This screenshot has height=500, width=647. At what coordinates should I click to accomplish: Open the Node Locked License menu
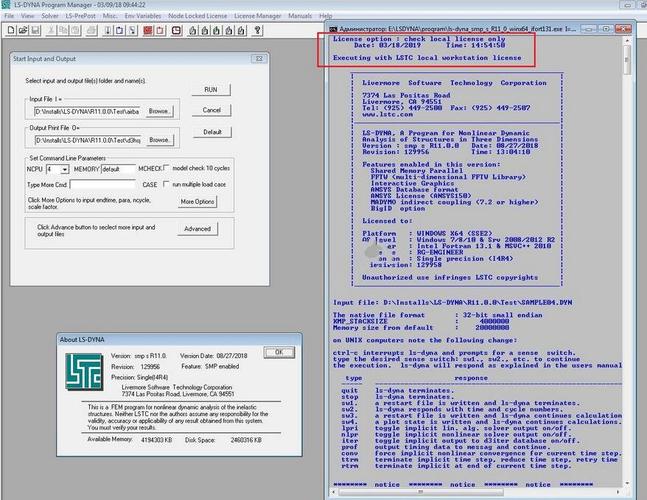[x=198, y=16]
